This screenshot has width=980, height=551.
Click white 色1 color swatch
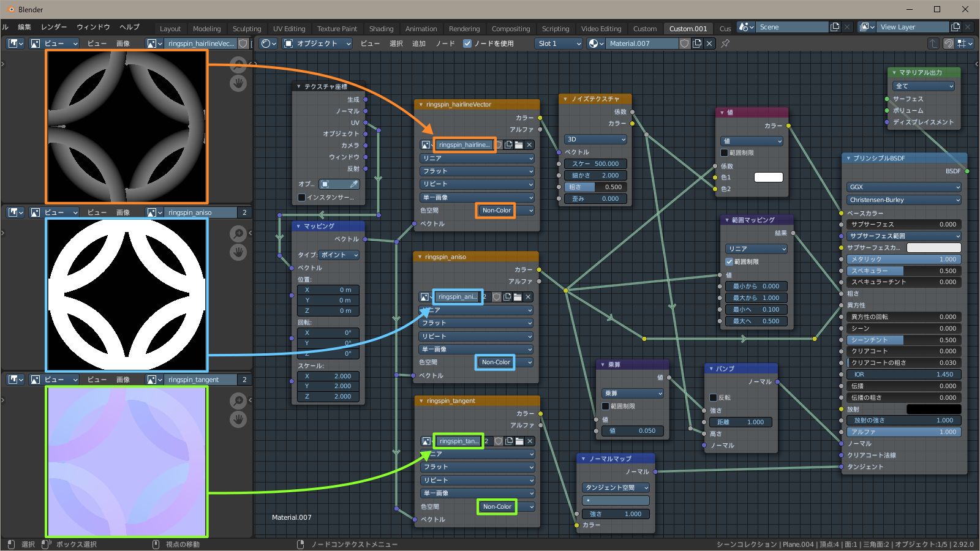(768, 178)
